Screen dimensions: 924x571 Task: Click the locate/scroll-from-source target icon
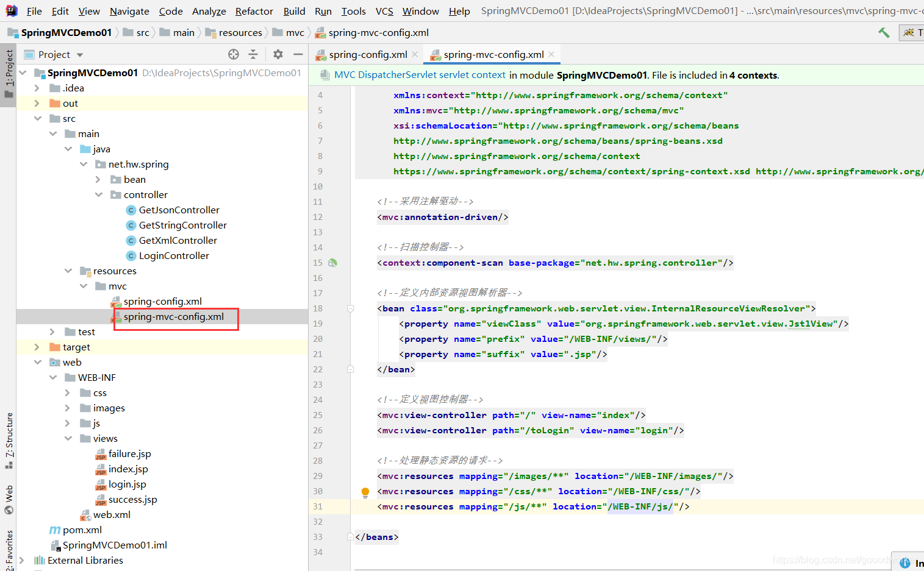(x=234, y=54)
